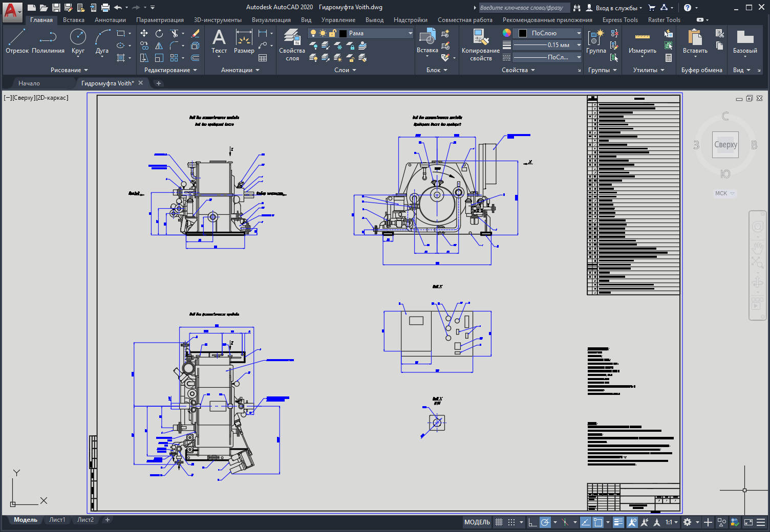Image resolution: width=770 pixels, height=532 pixels.
Task: Select the Круг (Circle) tool
Action: coord(78,41)
